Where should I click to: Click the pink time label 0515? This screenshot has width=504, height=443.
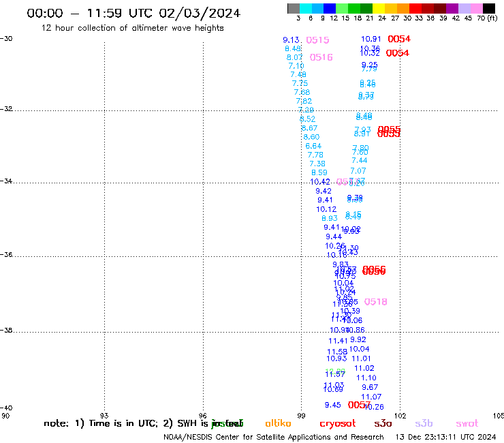click(x=317, y=40)
